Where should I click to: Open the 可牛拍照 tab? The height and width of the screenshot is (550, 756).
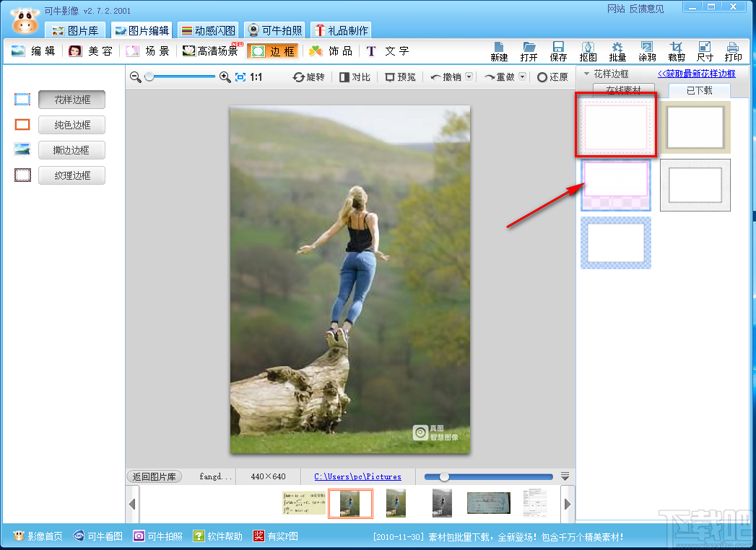[x=275, y=30]
